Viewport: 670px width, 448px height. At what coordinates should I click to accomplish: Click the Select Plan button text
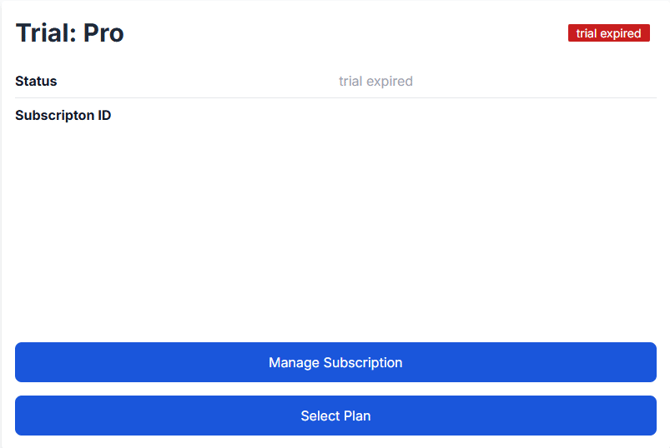pos(335,415)
